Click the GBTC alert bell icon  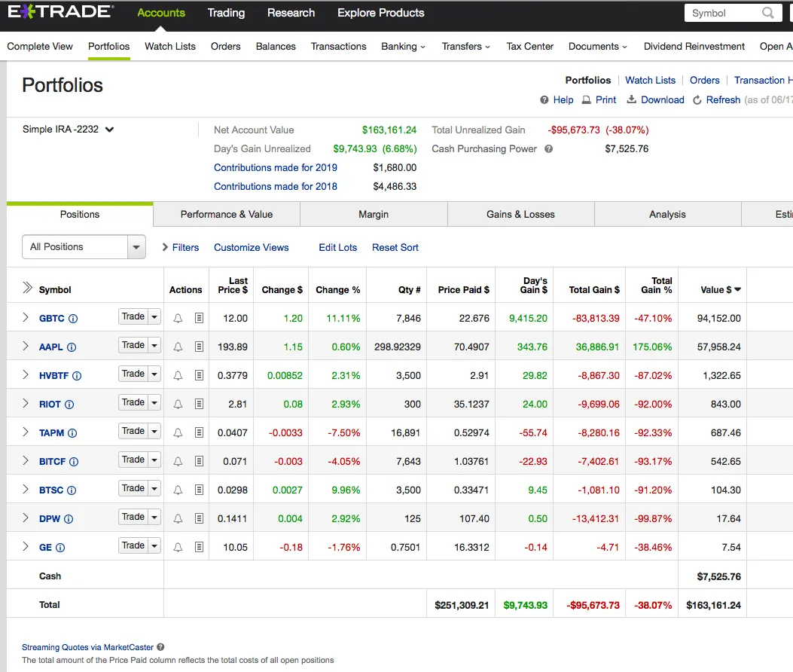coord(178,318)
